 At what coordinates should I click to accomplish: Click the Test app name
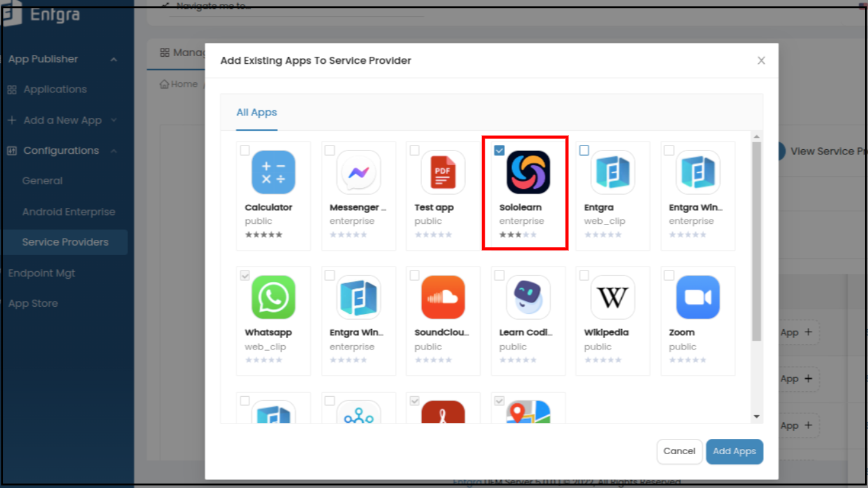click(434, 207)
